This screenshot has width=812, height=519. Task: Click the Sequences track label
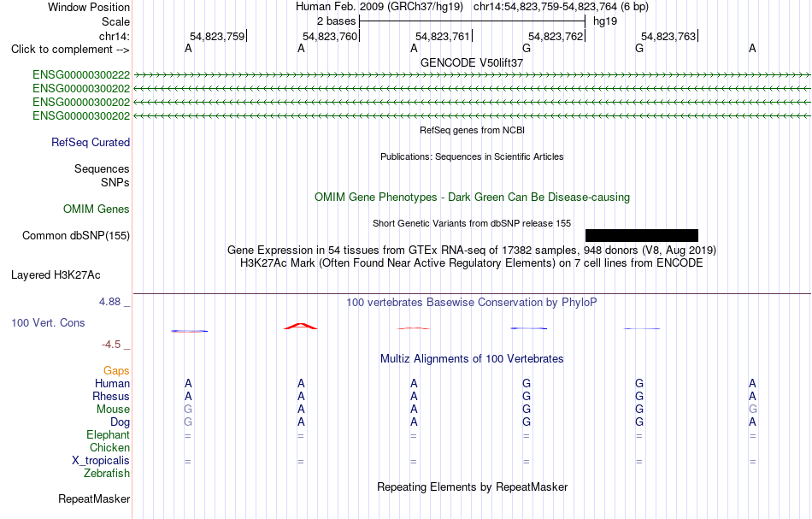coord(102,169)
